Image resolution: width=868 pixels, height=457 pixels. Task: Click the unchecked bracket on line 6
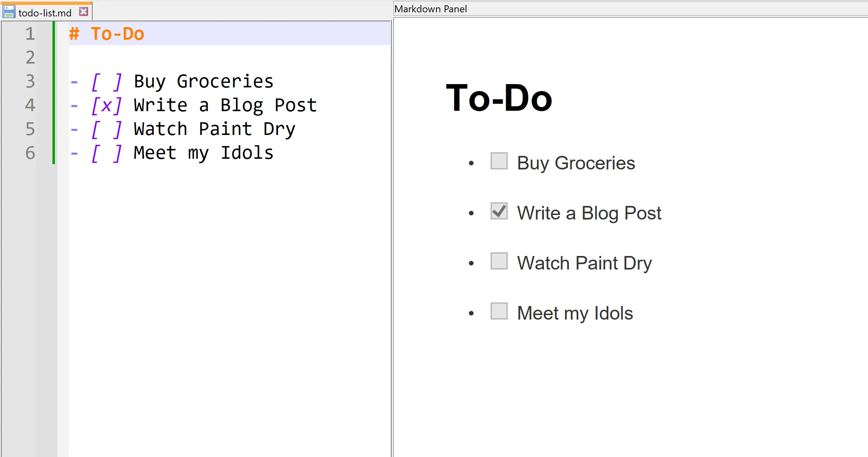point(107,152)
